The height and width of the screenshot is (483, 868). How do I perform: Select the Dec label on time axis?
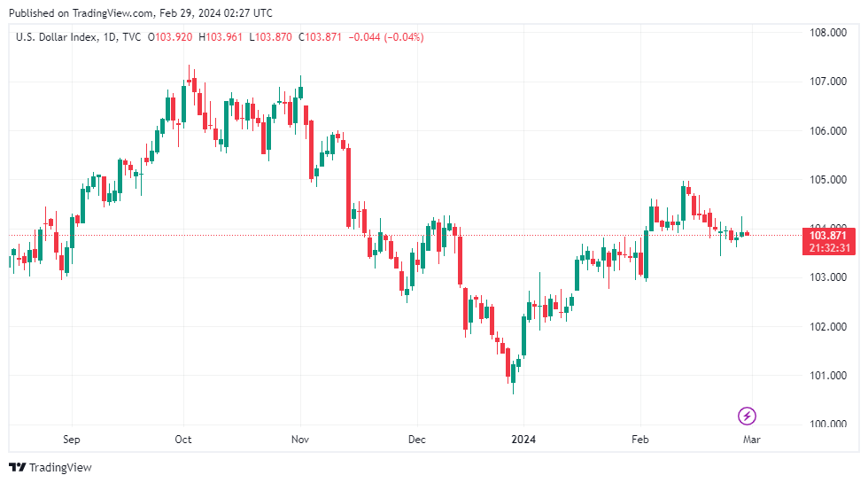pyautogui.click(x=417, y=439)
